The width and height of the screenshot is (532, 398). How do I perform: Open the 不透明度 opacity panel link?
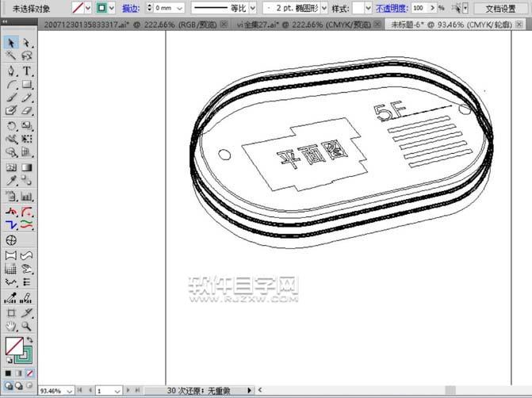(x=392, y=8)
